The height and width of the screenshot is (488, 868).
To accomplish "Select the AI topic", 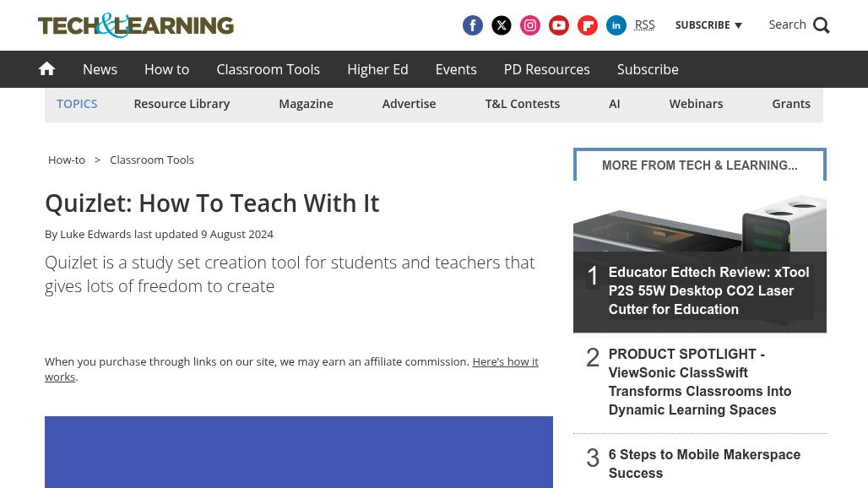I will [615, 104].
